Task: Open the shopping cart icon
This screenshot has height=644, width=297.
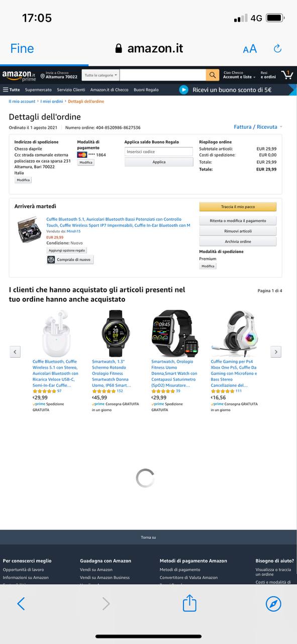Action: pos(287,75)
